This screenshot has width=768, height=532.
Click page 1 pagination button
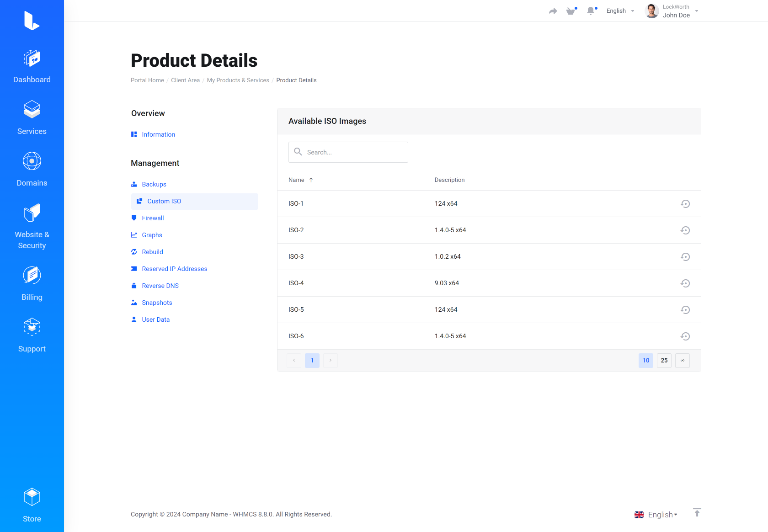(312, 361)
